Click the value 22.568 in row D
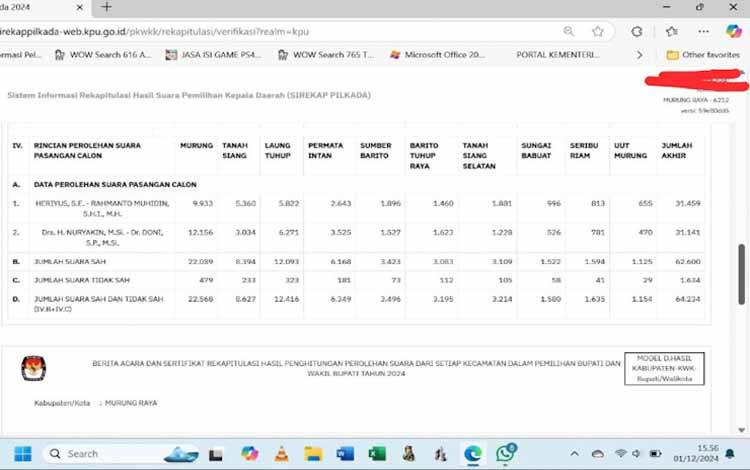 (200, 299)
